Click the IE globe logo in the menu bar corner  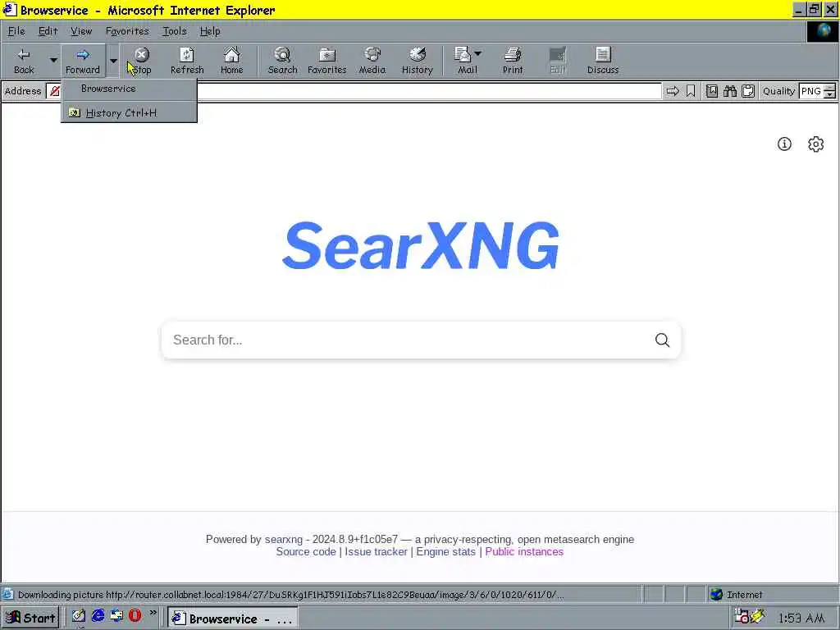click(x=822, y=31)
